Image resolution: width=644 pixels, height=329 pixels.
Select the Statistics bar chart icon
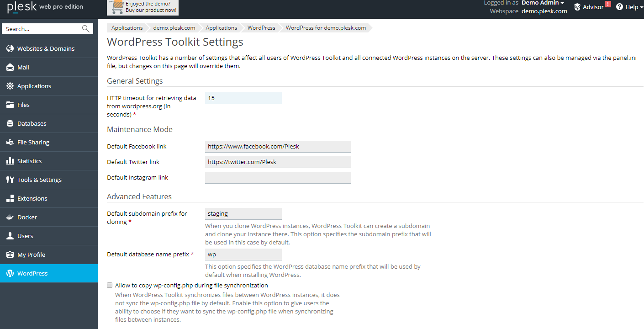pyautogui.click(x=10, y=161)
